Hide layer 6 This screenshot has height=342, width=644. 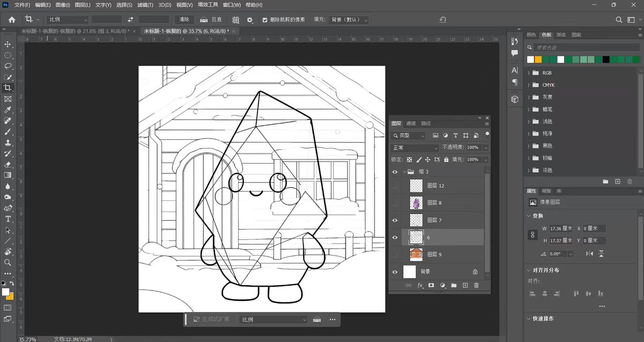coord(395,237)
